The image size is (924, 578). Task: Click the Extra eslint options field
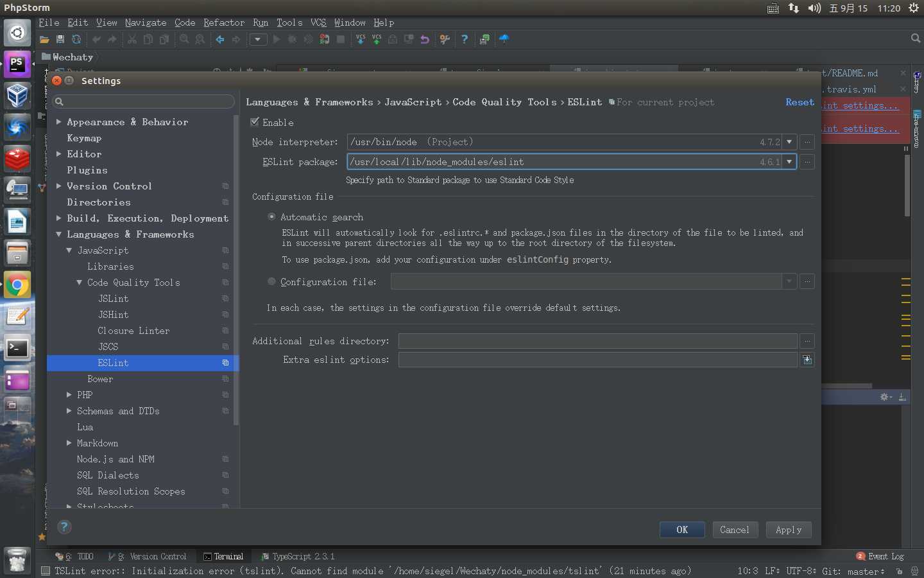tap(598, 360)
